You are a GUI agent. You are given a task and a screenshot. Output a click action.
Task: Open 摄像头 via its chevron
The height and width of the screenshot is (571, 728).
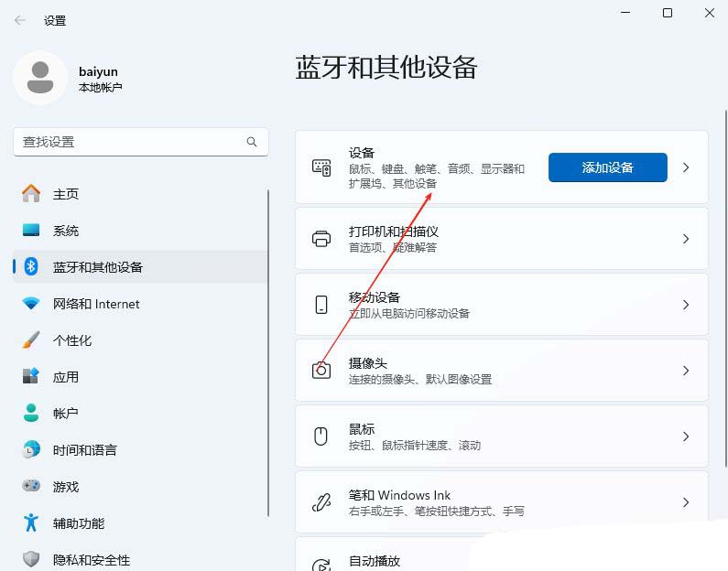pyautogui.click(x=686, y=371)
